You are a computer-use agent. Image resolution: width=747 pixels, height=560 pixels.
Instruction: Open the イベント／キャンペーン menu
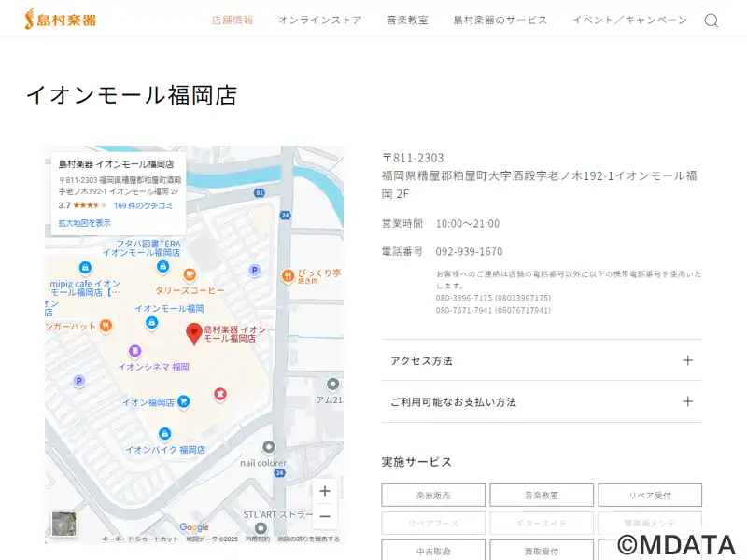click(x=629, y=20)
